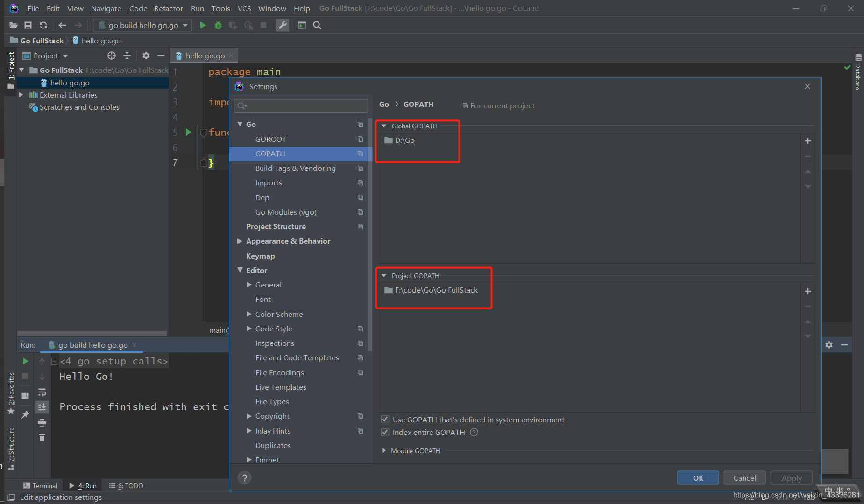Click the Synchronize refresh icon
864x504 pixels.
[x=43, y=25]
